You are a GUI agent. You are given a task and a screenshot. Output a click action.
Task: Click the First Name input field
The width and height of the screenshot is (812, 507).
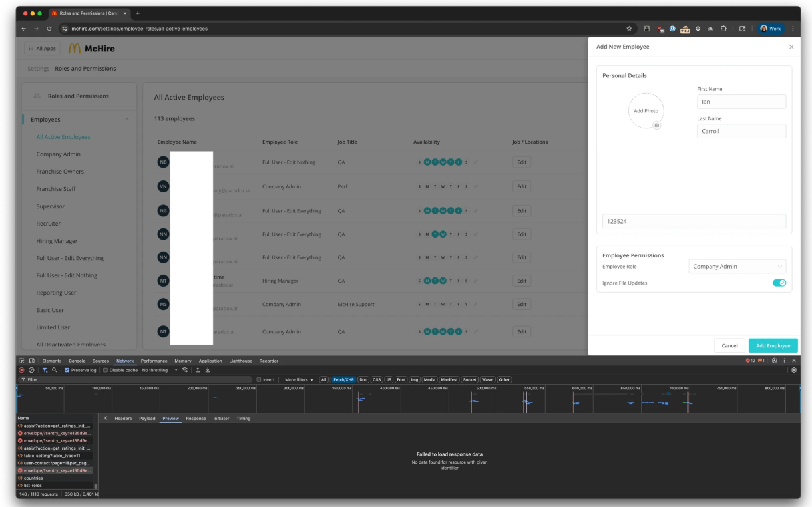click(x=741, y=102)
